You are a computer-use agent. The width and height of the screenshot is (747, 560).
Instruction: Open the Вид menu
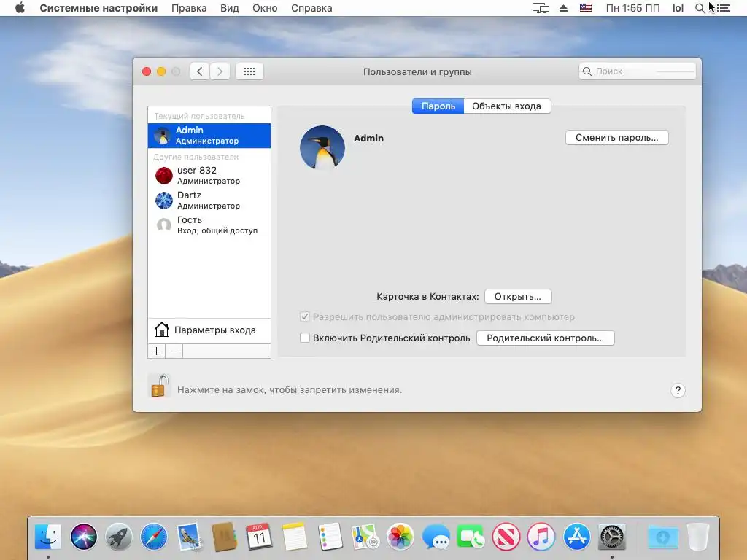[x=230, y=8]
